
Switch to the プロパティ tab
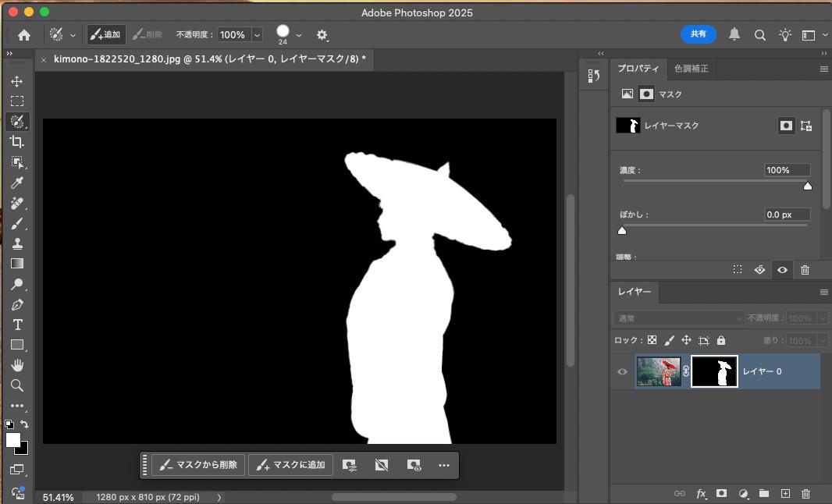[x=638, y=69]
